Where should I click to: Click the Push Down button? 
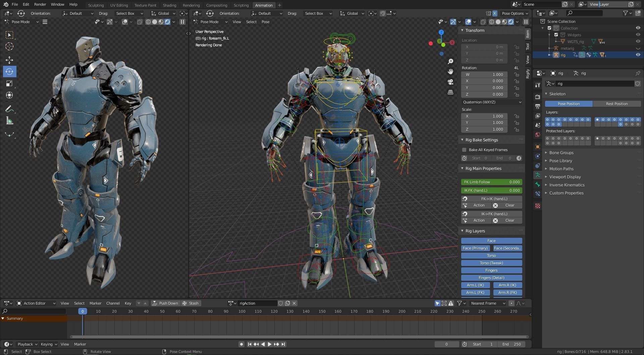(x=165, y=303)
